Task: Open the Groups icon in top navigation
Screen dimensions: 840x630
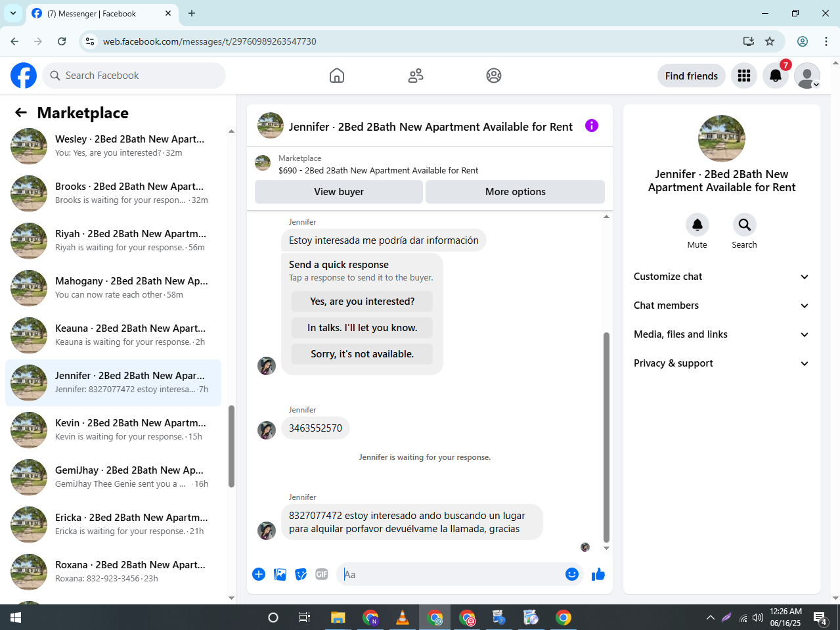Action: (494, 76)
